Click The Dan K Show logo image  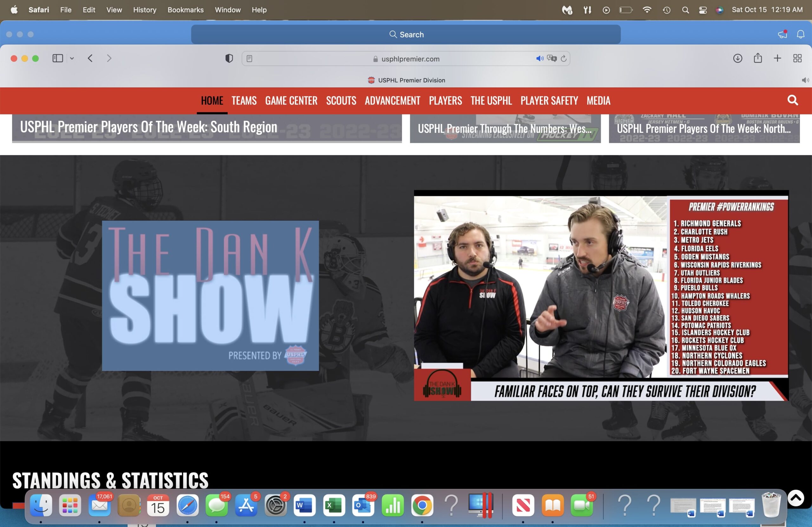coord(210,296)
